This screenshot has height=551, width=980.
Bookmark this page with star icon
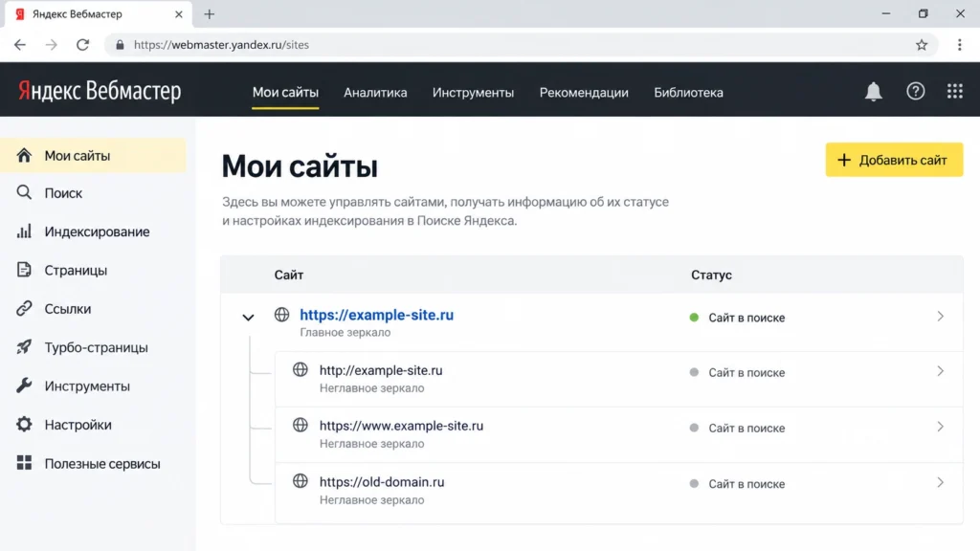(x=922, y=45)
